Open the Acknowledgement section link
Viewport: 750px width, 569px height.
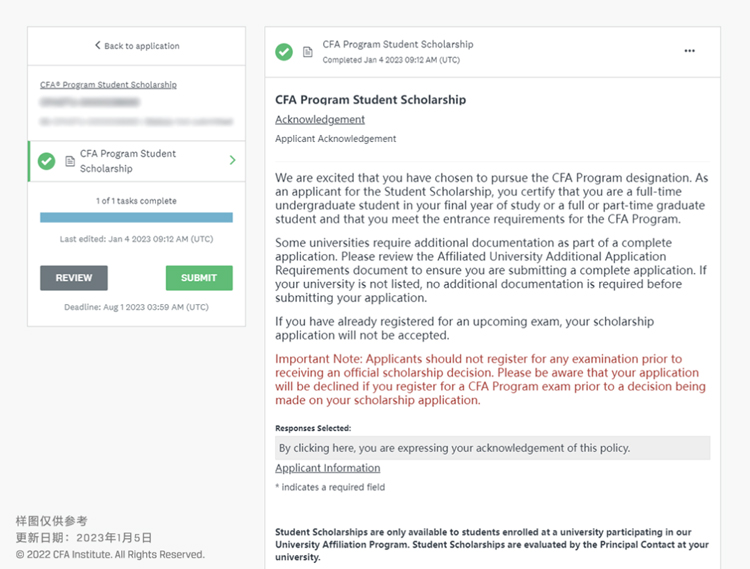point(320,119)
